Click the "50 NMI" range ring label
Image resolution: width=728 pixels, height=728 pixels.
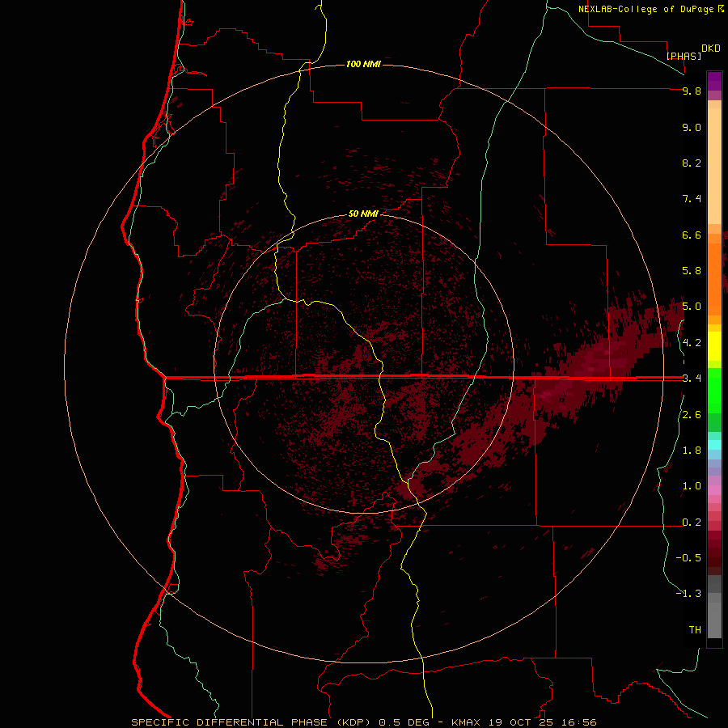point(363,214)
